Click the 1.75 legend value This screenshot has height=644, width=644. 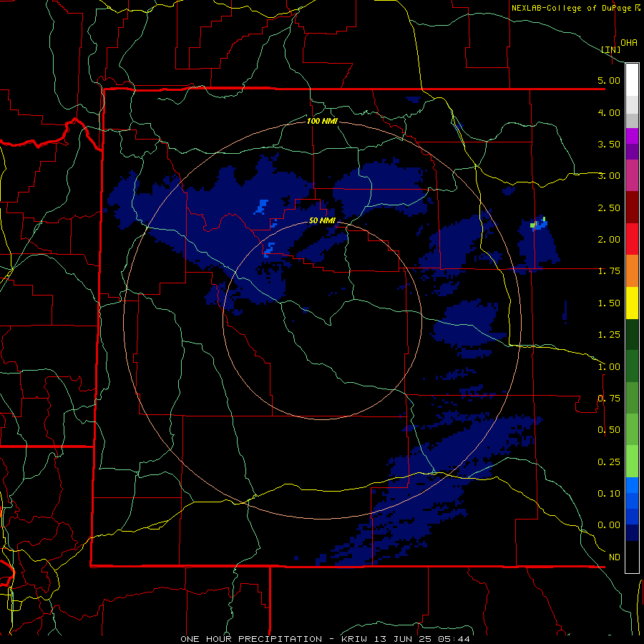(x=609, y=271)
